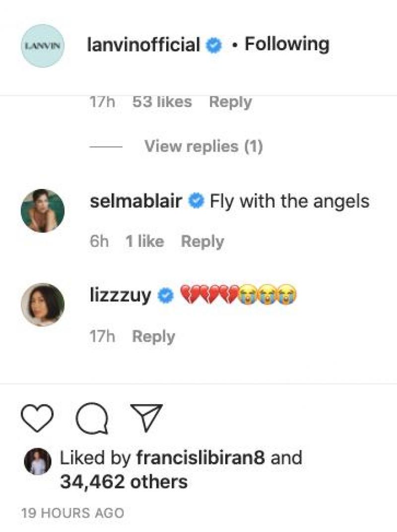Click the Lanvin profile logo avatar
The height and width of the screenshot is (532, 397).
tap(43, 46)
